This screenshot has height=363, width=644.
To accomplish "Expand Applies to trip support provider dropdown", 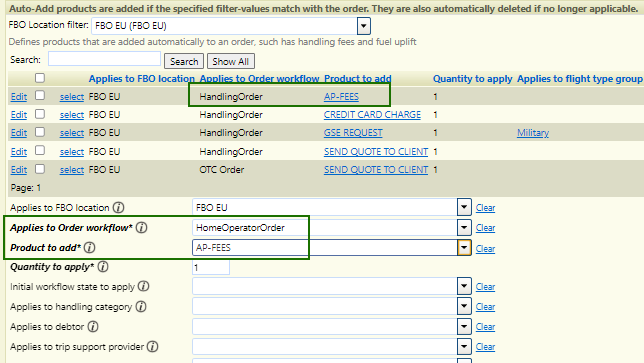I will tap(464, 347).
